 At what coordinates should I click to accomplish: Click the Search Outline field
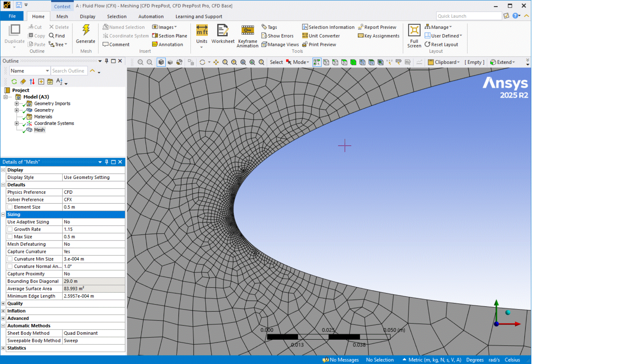[69, 71]
